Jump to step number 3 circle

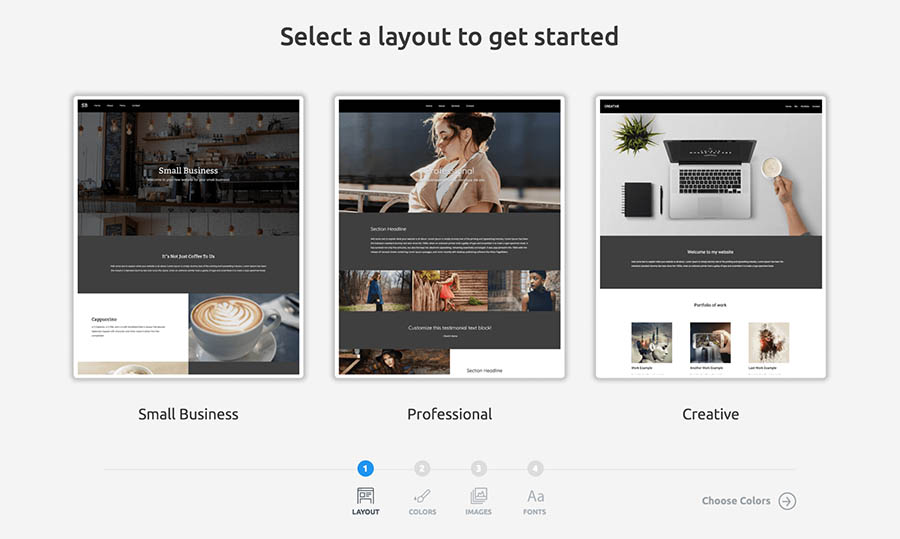click(479, 468)
